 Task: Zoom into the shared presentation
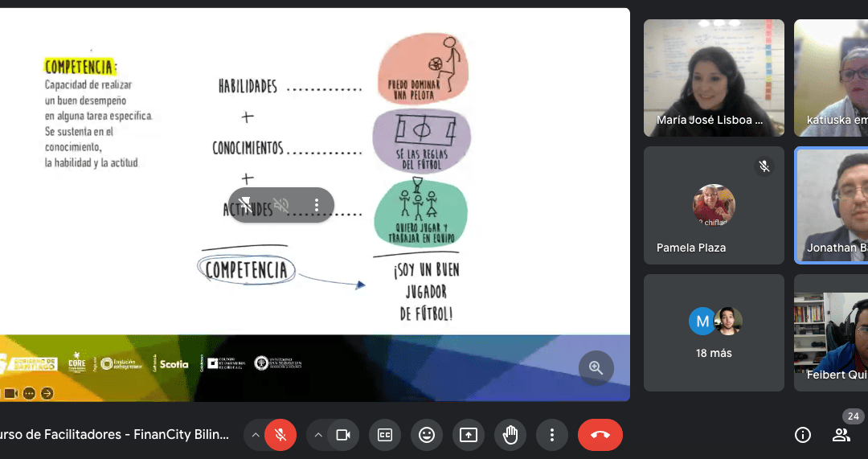click(x=596, y=367)
